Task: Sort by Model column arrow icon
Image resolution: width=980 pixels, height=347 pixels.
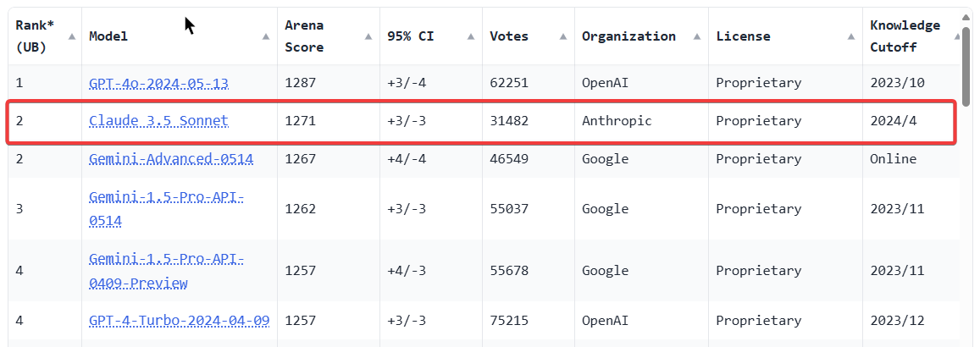Action: click(x=266, y=37)
